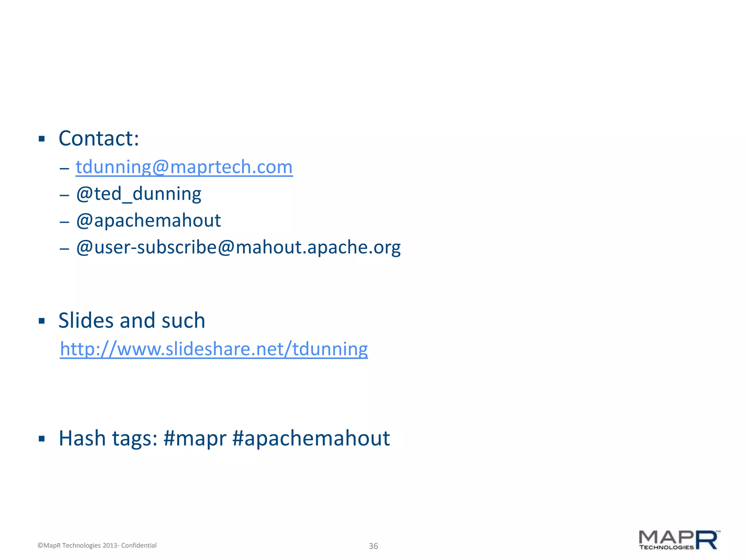The image size is (747, 560).
Task: Click the slide number 36
Action: coord(373,546)
